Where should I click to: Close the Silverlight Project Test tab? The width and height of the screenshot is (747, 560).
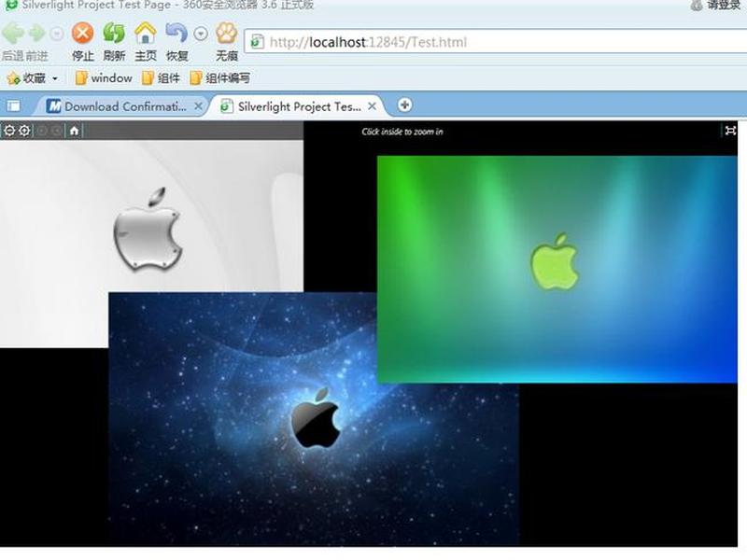pos(372,106)
